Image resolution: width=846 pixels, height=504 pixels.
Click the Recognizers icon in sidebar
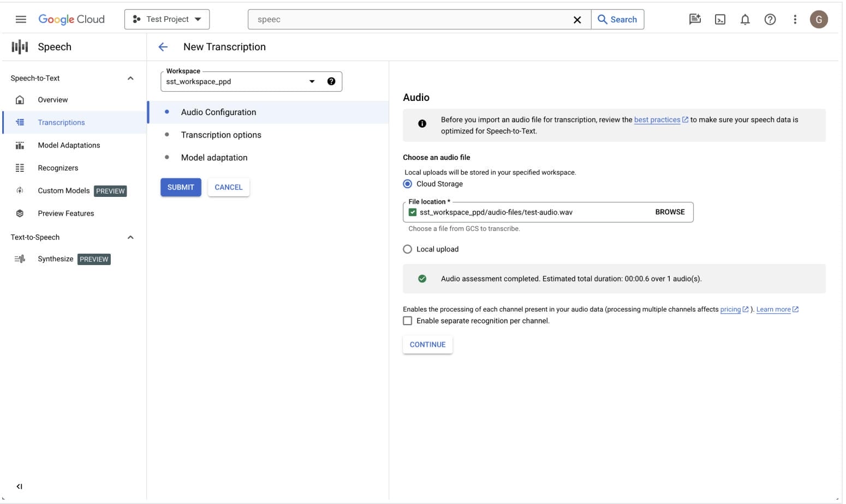20,168
